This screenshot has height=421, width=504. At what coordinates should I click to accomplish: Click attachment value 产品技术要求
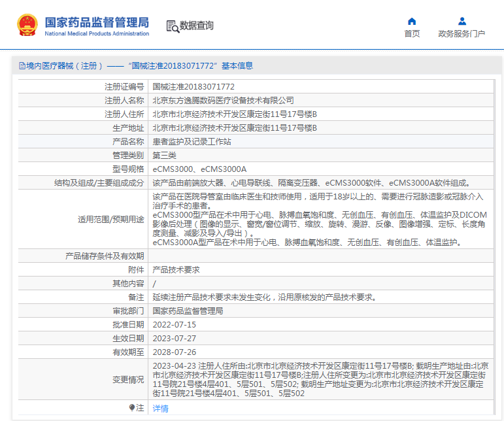tap(176, 270)
